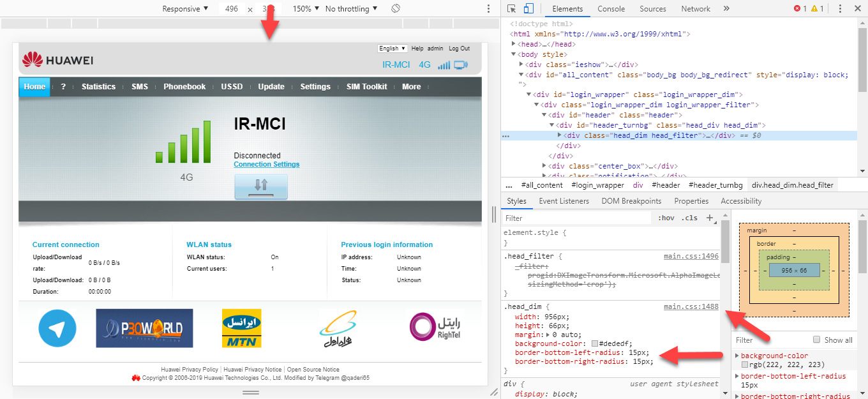Open the MTN Irancell logo link
Image resolution: width=868 pixels, height=399 pixels.
[x=241, y=328]
